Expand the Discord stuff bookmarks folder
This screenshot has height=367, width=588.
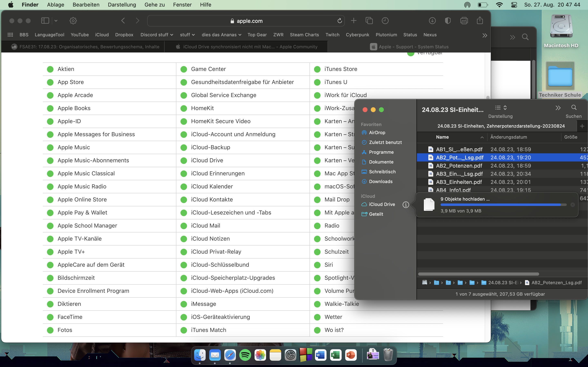coord(157,35)
